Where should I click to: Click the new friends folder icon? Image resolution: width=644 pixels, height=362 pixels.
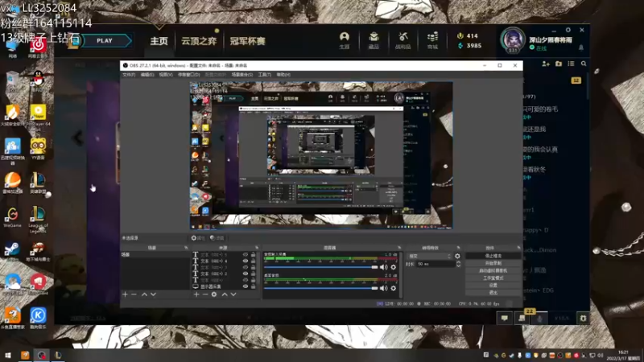pos(559,64)
